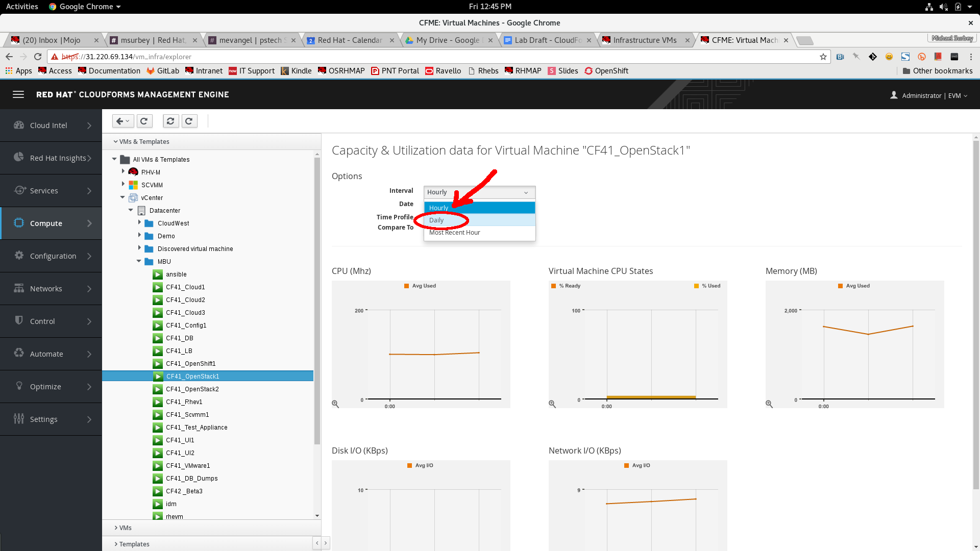Open the Activities overview
The image size is (980, 551).
(x=22, y=7)
